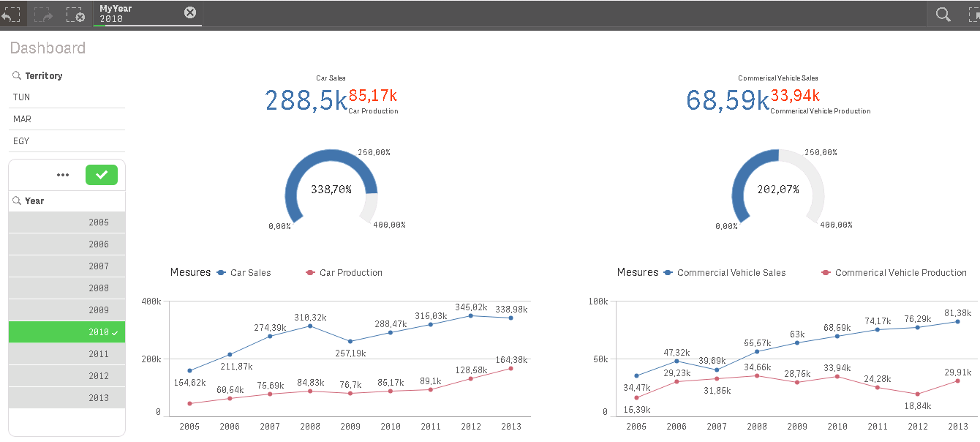Click the Commercial Vehicle Sales value 68,59k
The height and width of the screenshot is (442, 980).
[x=728, y=100]
